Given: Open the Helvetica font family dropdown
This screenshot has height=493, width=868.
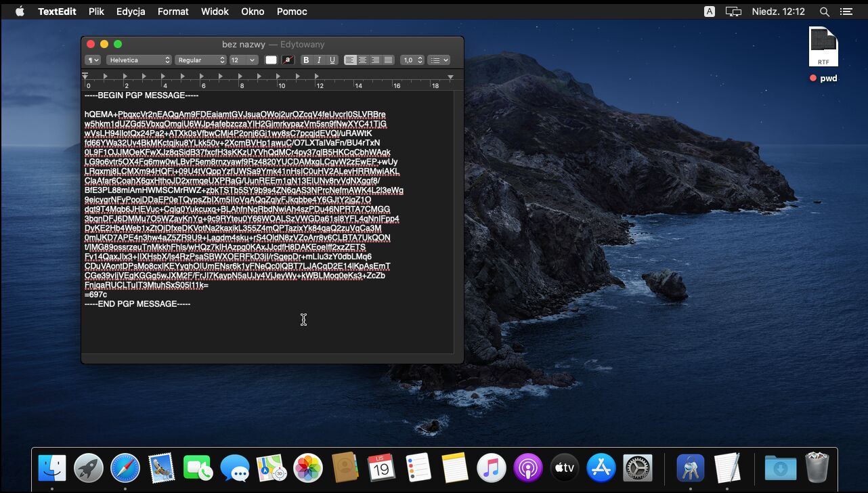Looking at the screenshot, I should [139, 60].
